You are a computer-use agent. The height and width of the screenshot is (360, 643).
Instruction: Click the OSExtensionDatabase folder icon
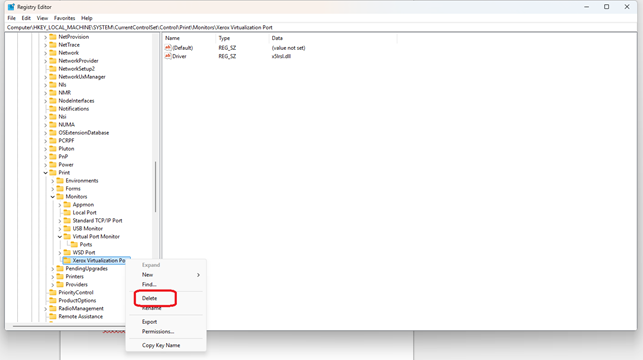pos(53,132)
